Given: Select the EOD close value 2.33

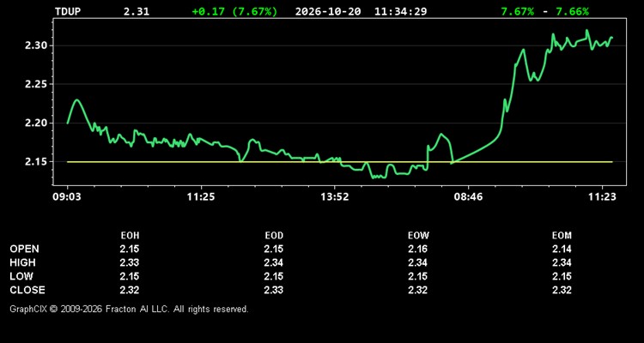Looking at the screenshot, I should [x=274, y=290].
